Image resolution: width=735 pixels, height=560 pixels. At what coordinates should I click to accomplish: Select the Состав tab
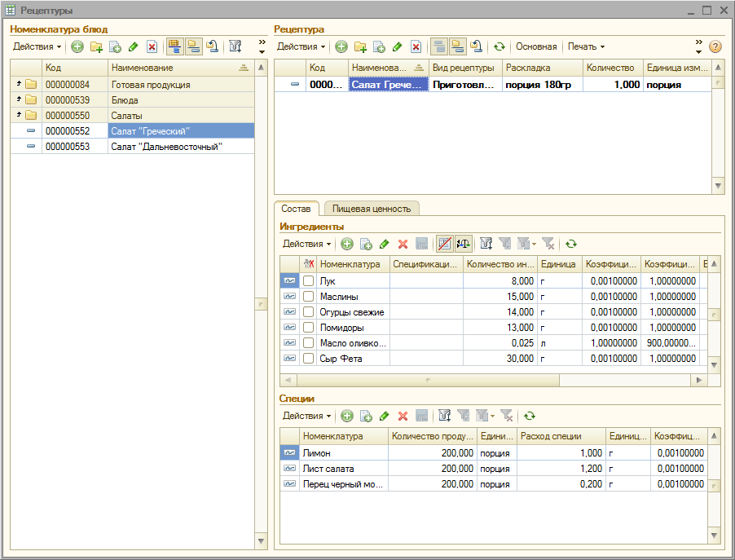(296, 209)
